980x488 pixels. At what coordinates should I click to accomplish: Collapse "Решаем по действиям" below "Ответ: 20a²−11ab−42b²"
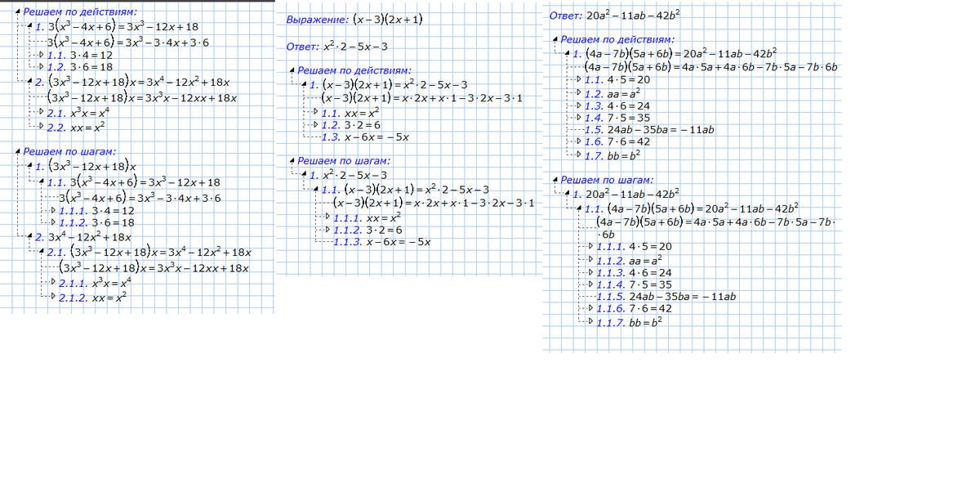click(x=555, y=39)
